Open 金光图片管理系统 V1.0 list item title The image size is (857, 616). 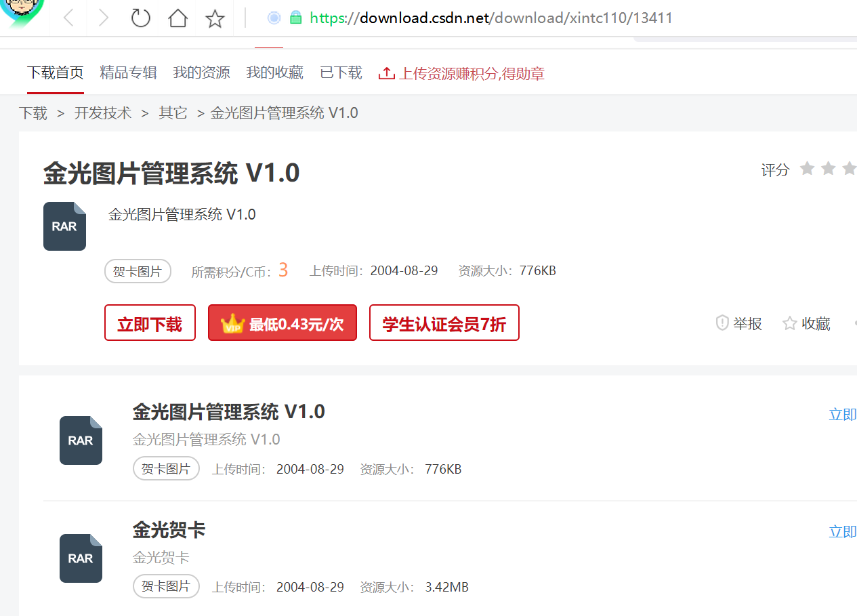[x=229, y=411]
